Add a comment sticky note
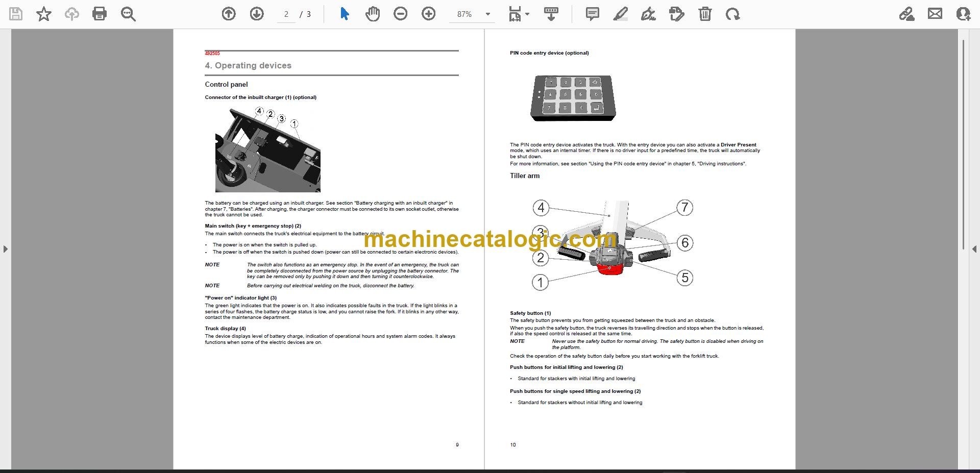 (593, 14)
